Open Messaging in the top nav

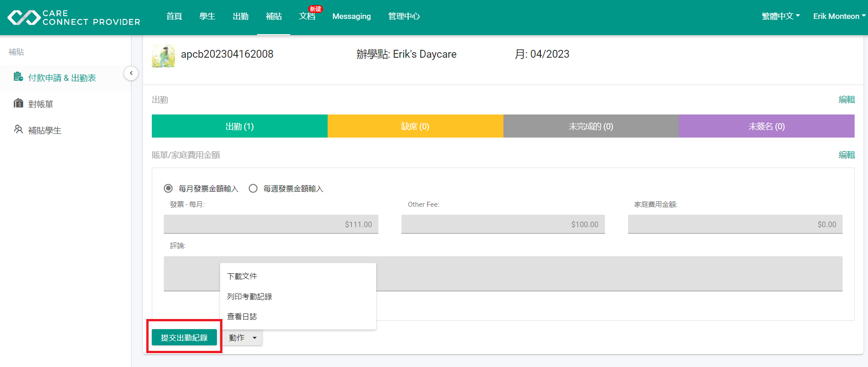click(352, 16)
